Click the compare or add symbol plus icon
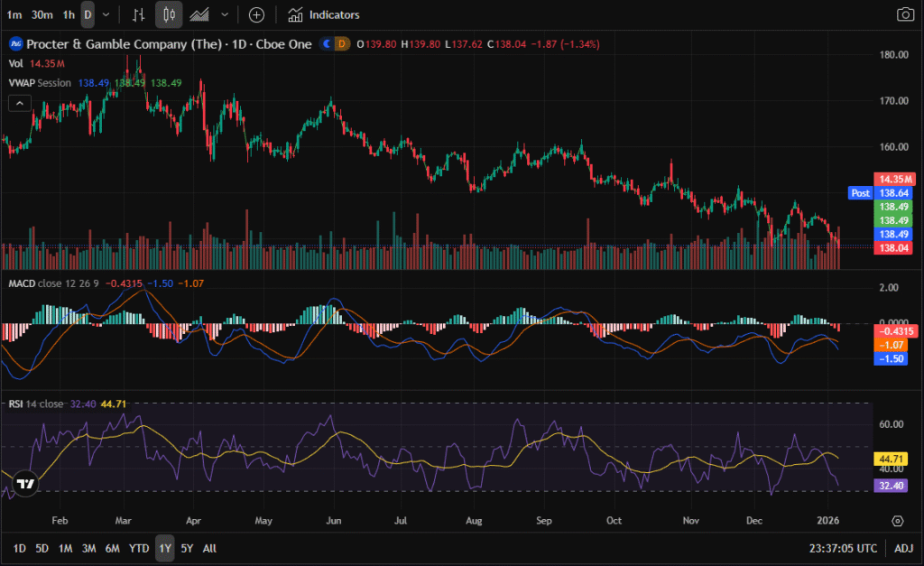Viewport: 924px width, 566px height. click(x=256, y=14)
